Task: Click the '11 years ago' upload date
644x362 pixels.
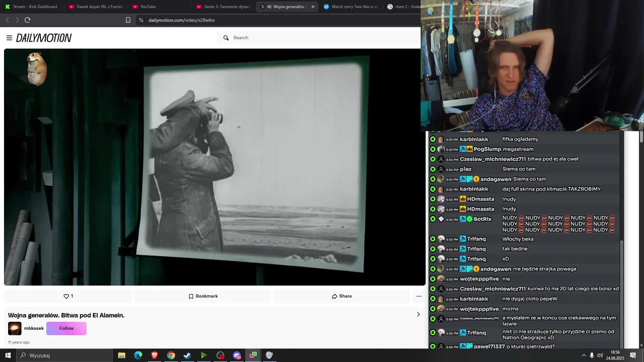Action: (19, 342)
